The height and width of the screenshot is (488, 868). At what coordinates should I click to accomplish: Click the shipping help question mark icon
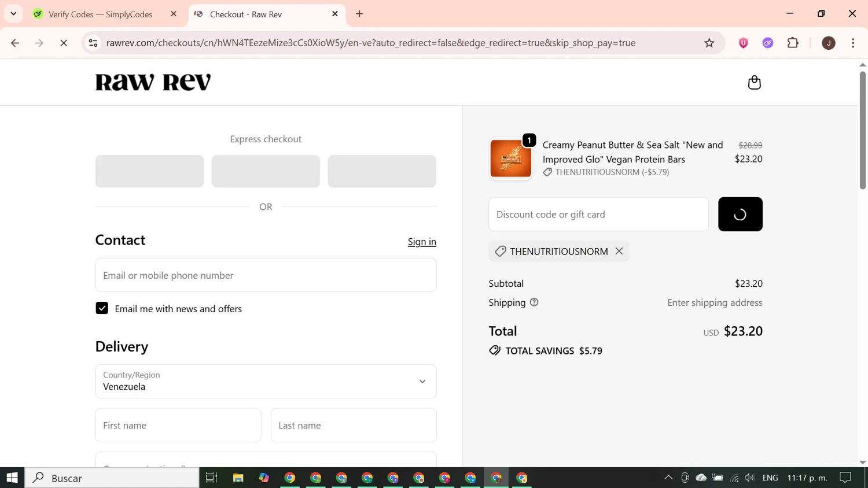pyautogui.click(x=534, y=302)
